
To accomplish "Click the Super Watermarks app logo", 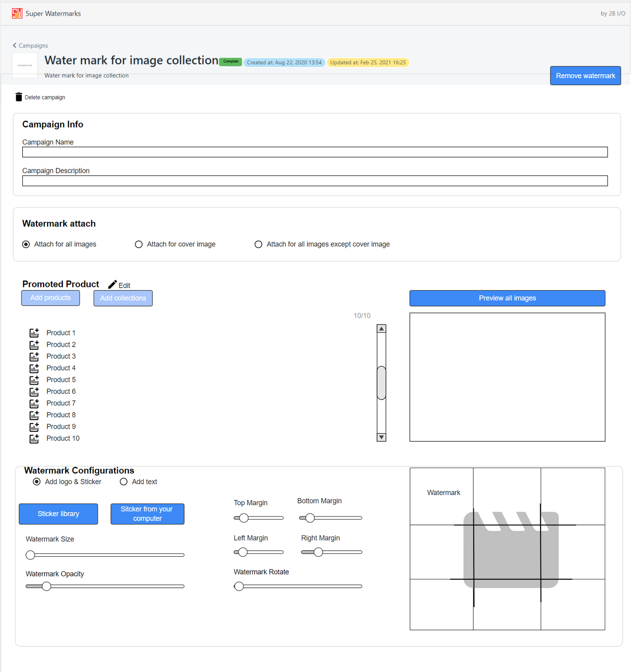I will 17,14.
